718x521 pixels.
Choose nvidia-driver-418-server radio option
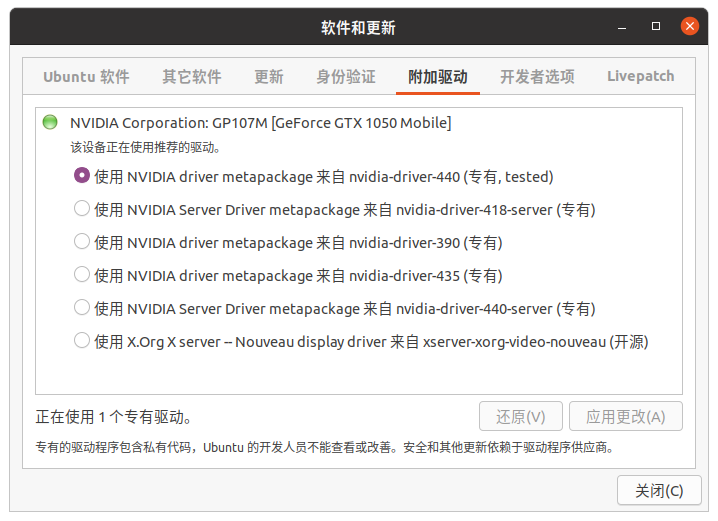pos(82,208)
